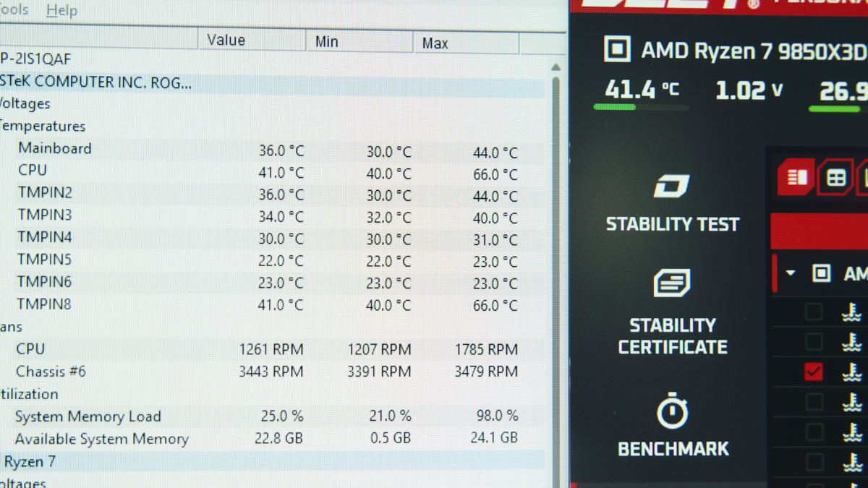This screenshot has width=868, height=488.
Task: Select the Ryzen 7 processor node
Action: [29, 461]
